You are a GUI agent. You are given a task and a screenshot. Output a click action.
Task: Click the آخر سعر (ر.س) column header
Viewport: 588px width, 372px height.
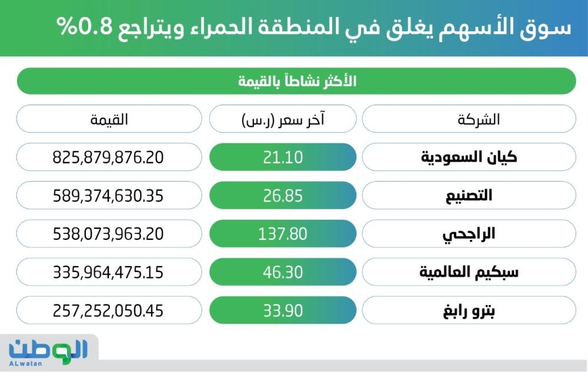pos(283,119)
